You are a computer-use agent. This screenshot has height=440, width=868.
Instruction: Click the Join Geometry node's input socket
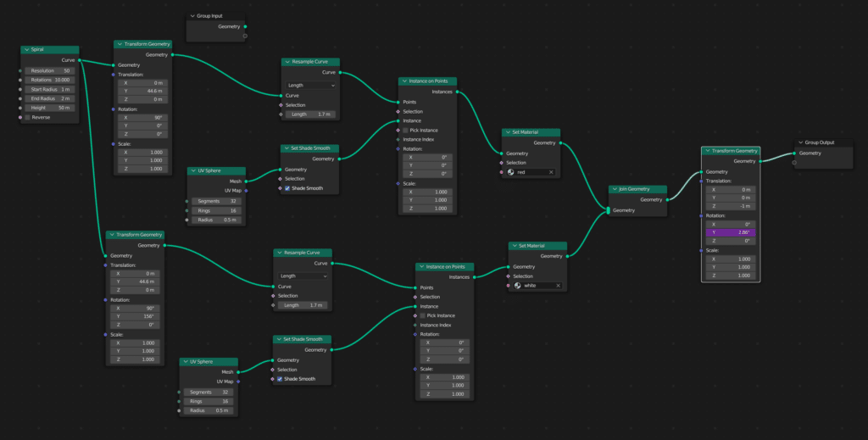(609, 210)
